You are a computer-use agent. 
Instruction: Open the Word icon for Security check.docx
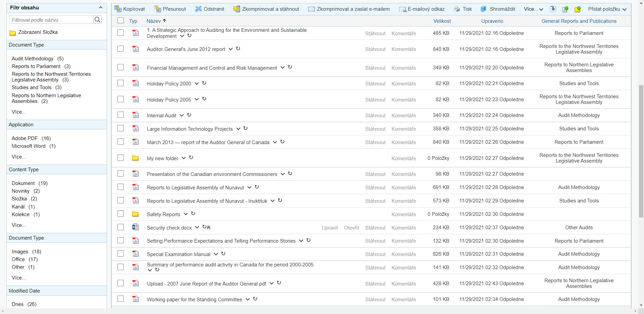[135, 227]
